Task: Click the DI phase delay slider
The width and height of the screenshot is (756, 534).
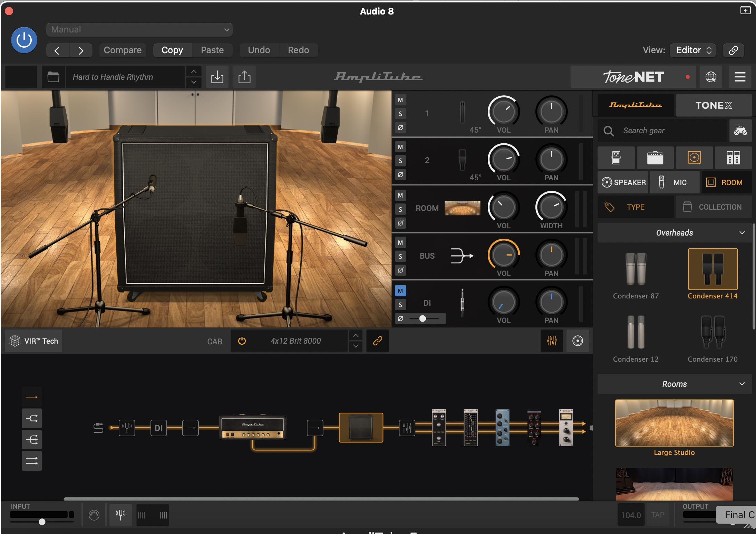Action: coord(424,318)
